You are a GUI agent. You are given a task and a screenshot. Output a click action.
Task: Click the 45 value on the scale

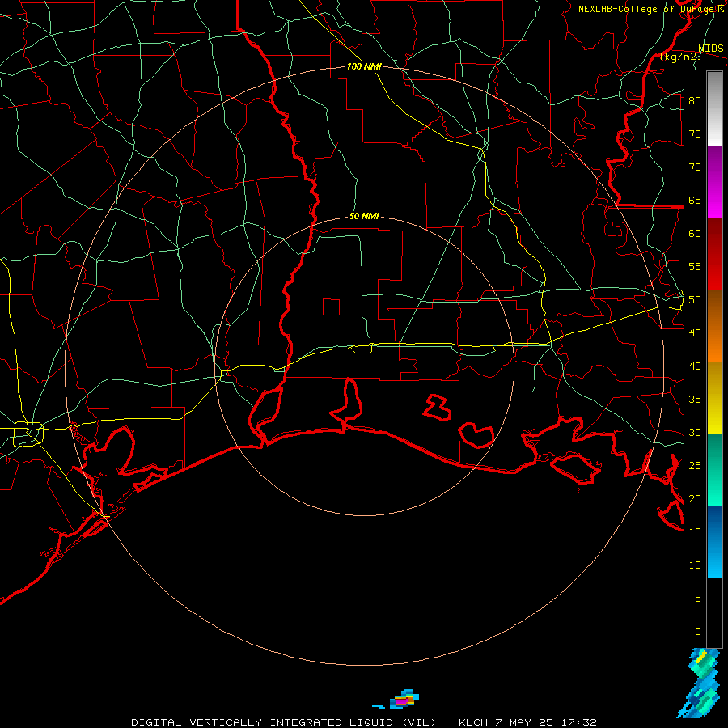pos(695,333)
